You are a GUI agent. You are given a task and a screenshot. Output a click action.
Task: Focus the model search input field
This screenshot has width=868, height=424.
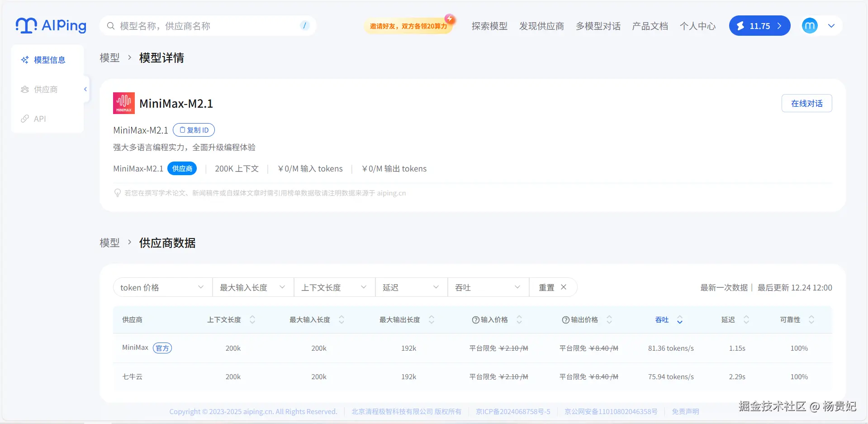click(208, 26)
